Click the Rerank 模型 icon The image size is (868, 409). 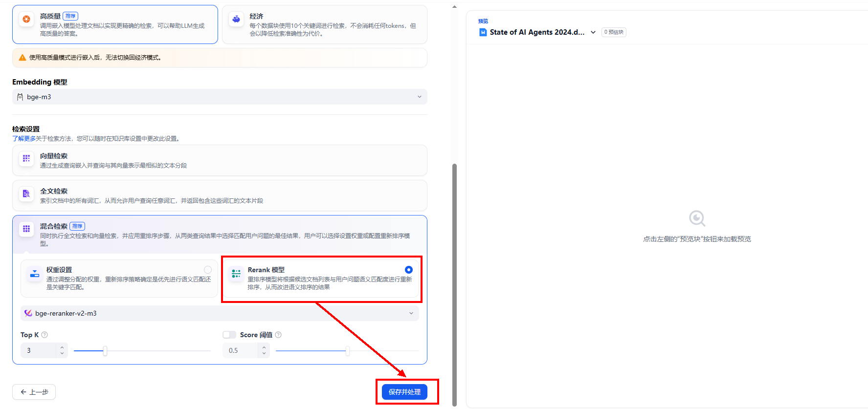tap(236, 274)
